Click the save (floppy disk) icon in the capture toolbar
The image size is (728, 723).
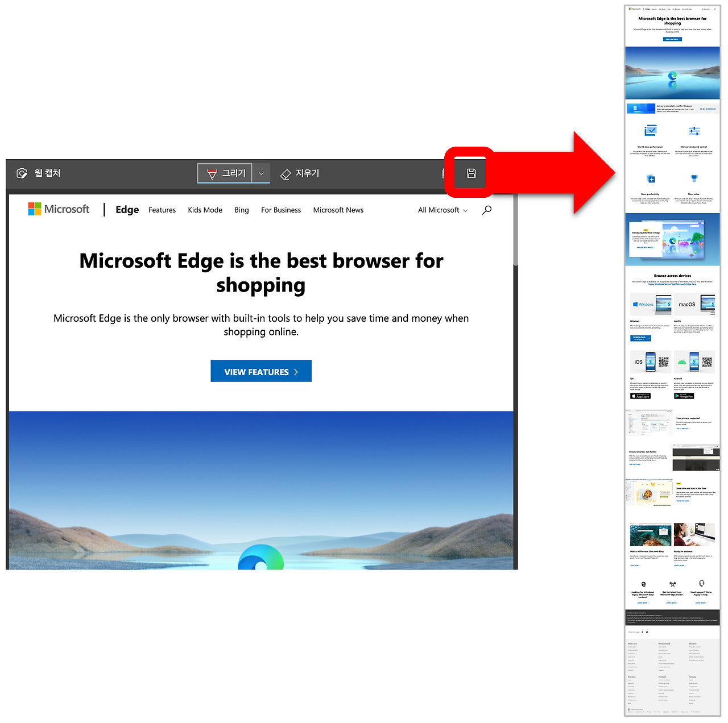click(471, 173)
